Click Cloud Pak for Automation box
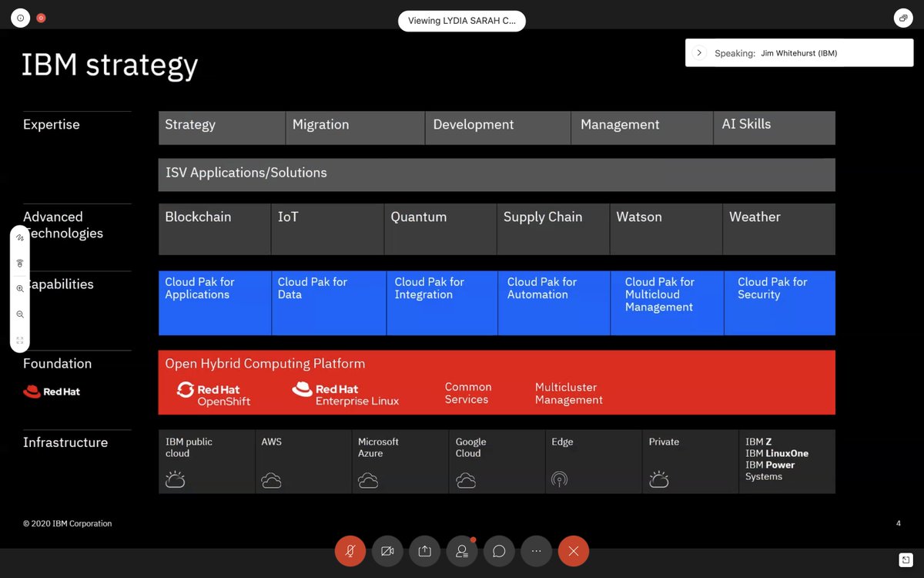 (x=554, y=303)
